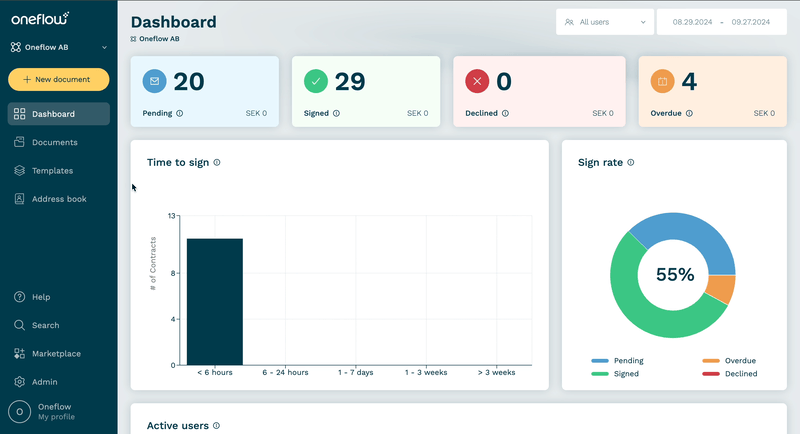Viewport: 800px width, 434px height.
Task: Toggle Overdue legend orange swatch
Action: click(x=711, y=361)
